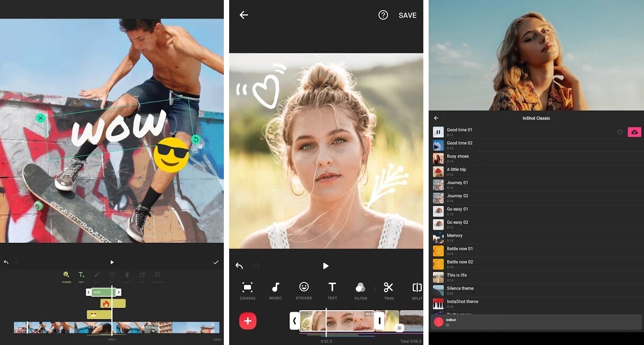Select the Silence theme track
This screenshot has height=345, width=644.
point(537,291)
